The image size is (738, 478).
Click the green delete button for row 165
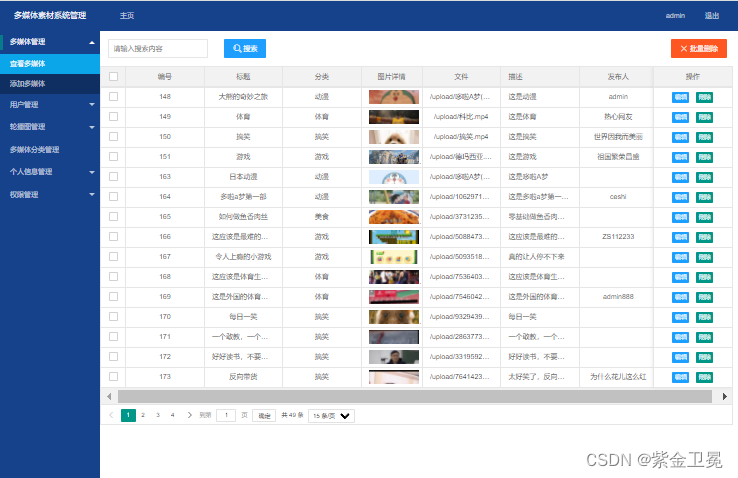(x=704, y=217)
